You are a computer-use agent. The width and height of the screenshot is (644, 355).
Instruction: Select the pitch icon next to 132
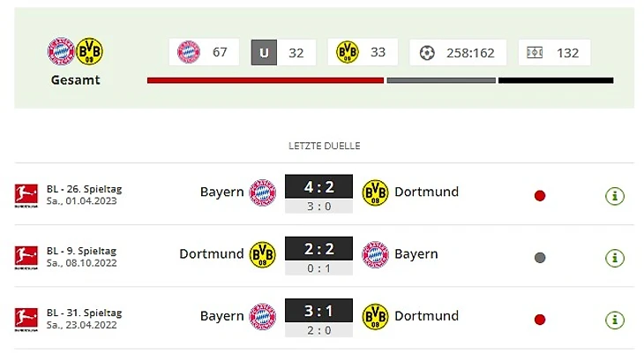tap(535, 53)
